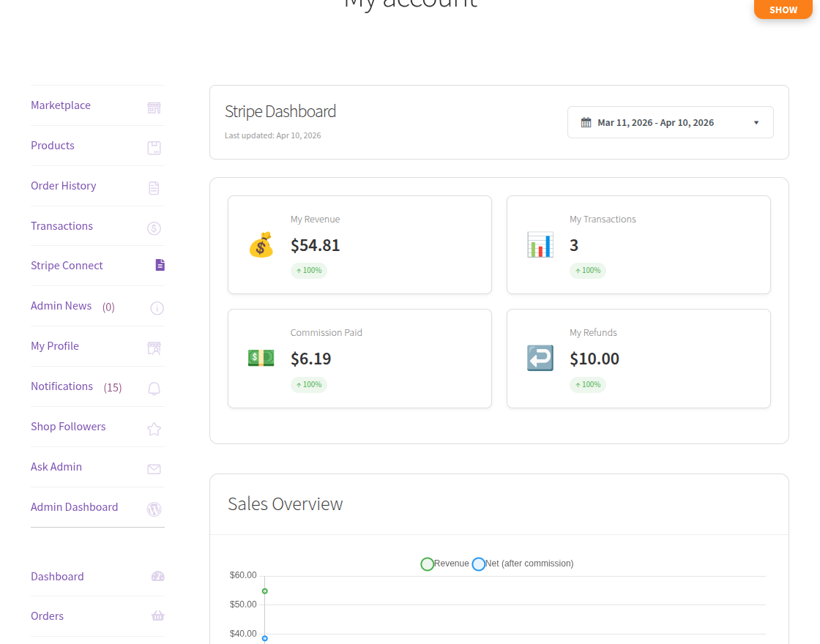Click the My Refunds stat card
This screenshot has height=644, width=820.
[638, 359]
